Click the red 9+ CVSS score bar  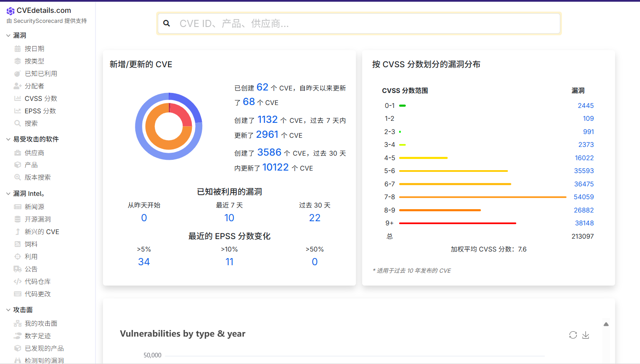point(457,223)
